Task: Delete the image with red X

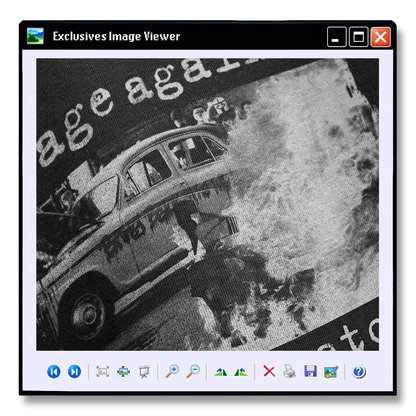Action: 269,371
